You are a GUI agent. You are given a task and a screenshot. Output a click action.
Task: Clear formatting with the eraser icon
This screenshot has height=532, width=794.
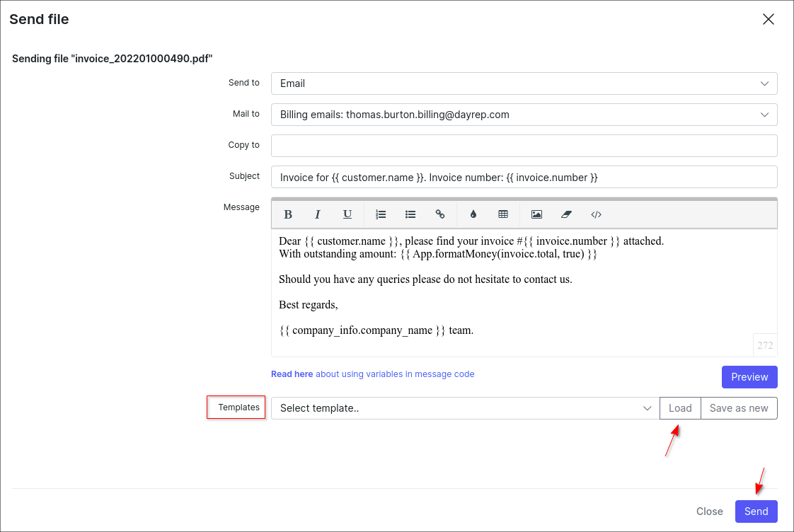566,214
